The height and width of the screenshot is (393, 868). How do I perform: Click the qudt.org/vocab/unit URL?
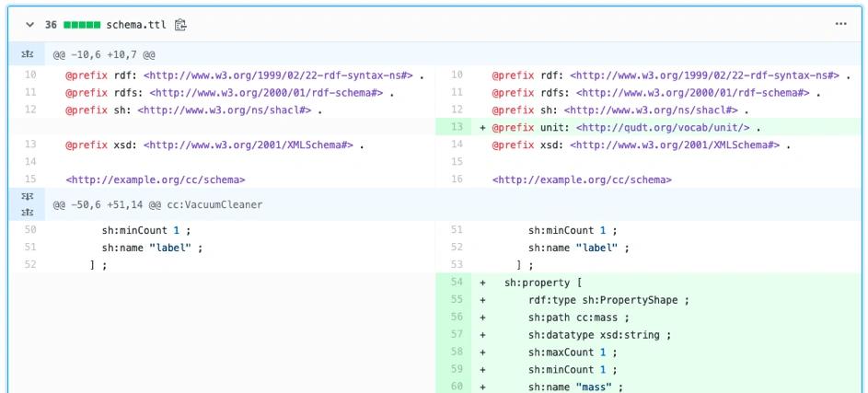point(663,128)
